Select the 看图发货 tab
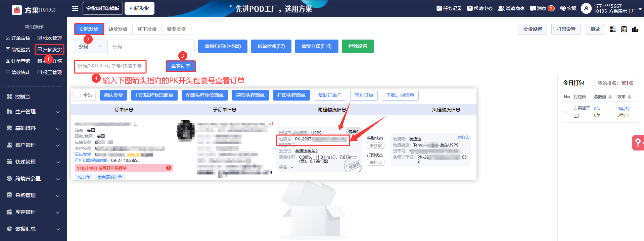 tap(176, 29)
